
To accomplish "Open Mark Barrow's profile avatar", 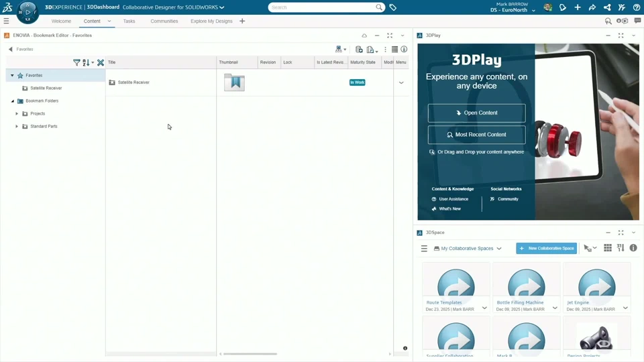I will pos(547,7).
